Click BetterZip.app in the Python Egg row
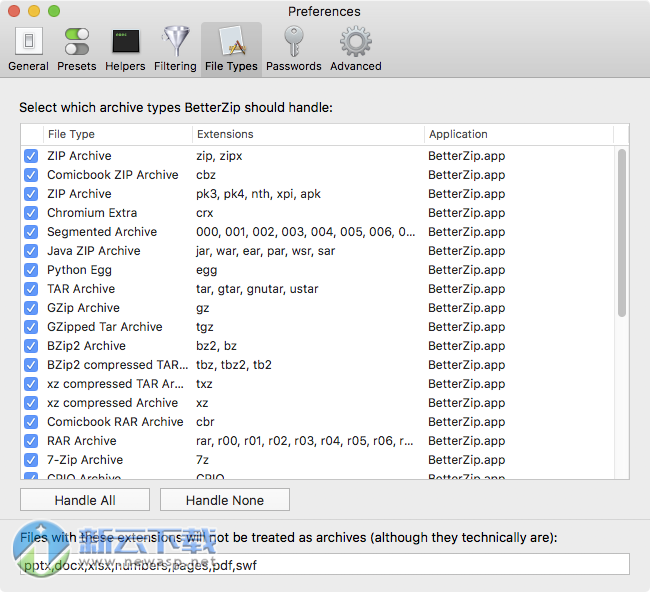Screen dimensions: 650x592 coord(467,270)
